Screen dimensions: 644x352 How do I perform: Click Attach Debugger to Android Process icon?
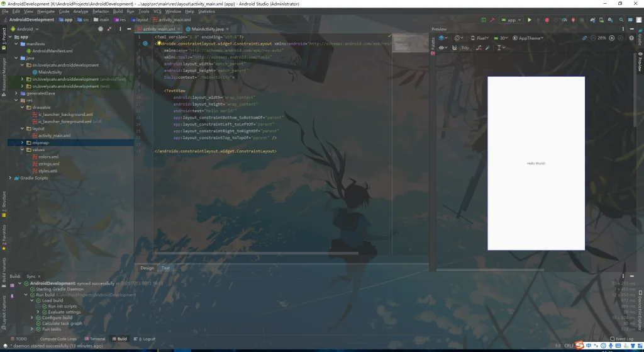(x=574, y=20)
